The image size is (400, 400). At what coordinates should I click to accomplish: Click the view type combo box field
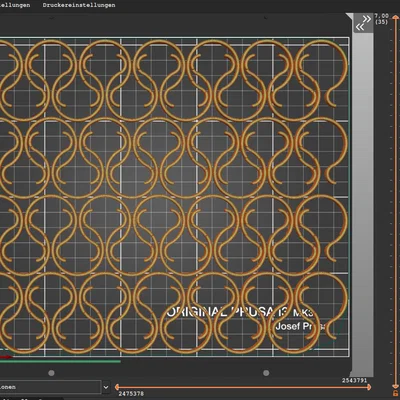[x=50, y=387]
